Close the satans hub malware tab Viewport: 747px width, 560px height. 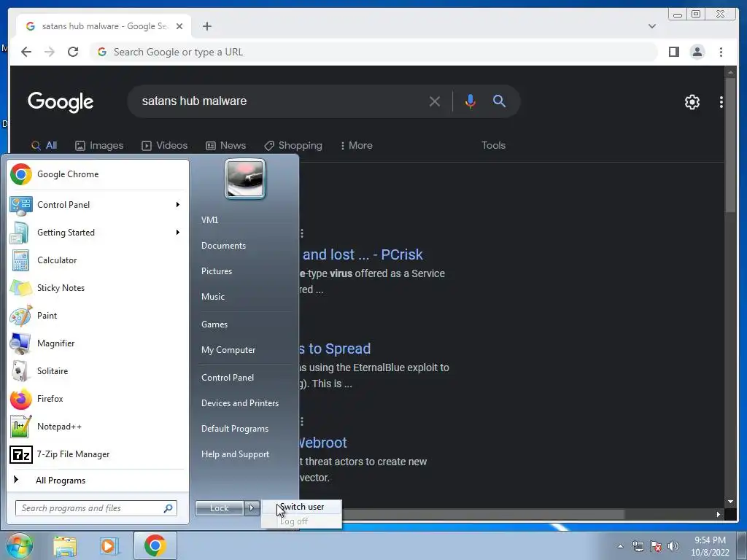click(179, 26)
